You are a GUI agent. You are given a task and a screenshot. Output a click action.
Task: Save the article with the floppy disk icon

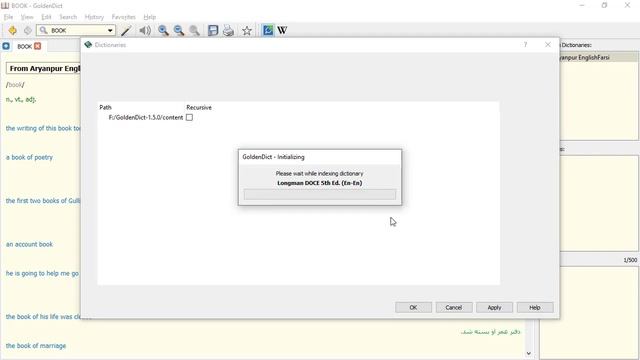click(213, 31)
